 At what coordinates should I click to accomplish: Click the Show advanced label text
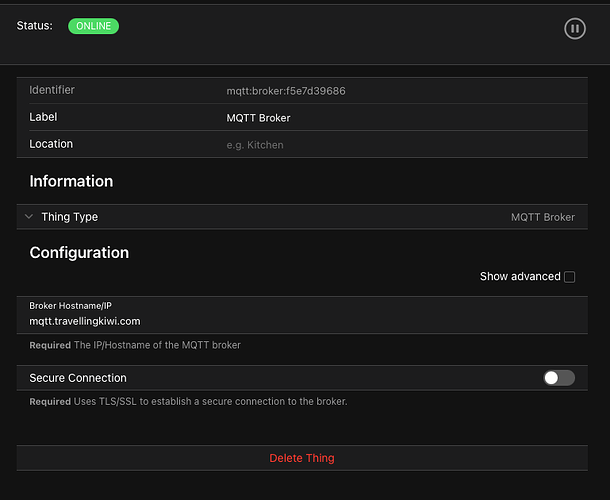(x=519, y=277)
